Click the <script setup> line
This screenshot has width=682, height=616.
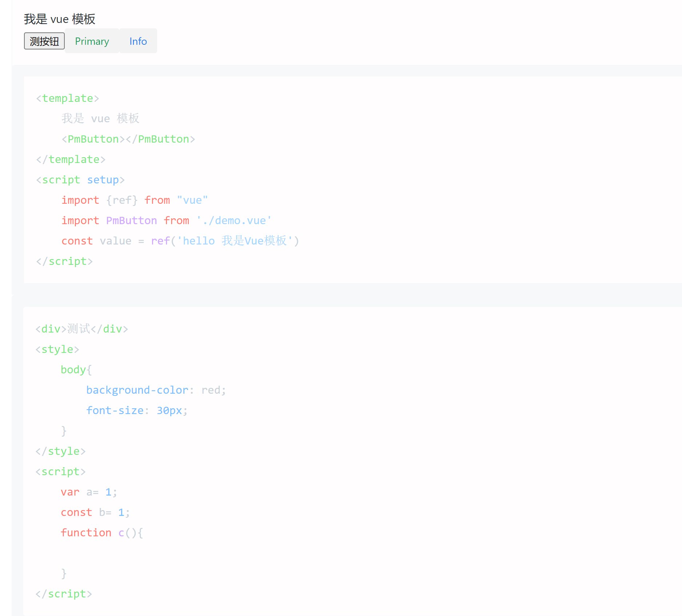coord(80,180)
